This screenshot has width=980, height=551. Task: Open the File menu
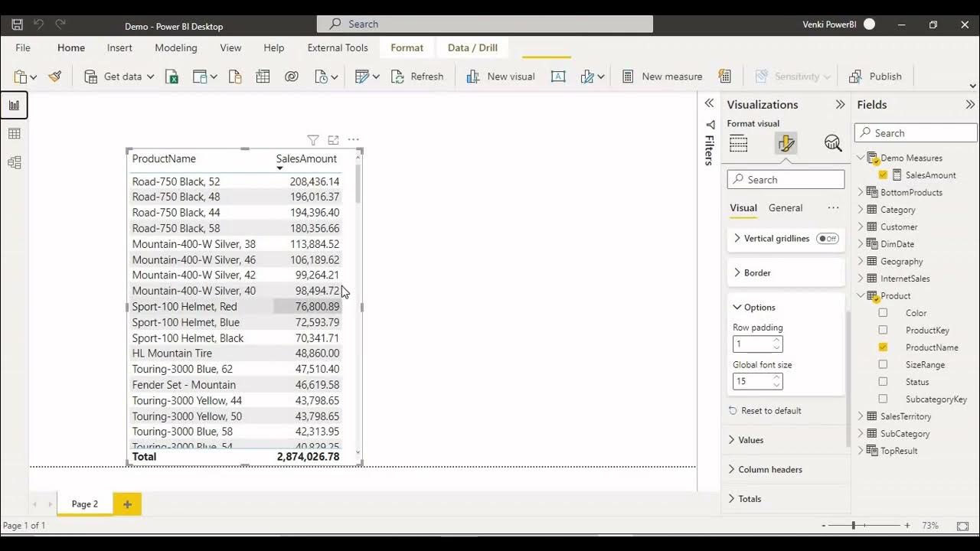pos(23,47)
